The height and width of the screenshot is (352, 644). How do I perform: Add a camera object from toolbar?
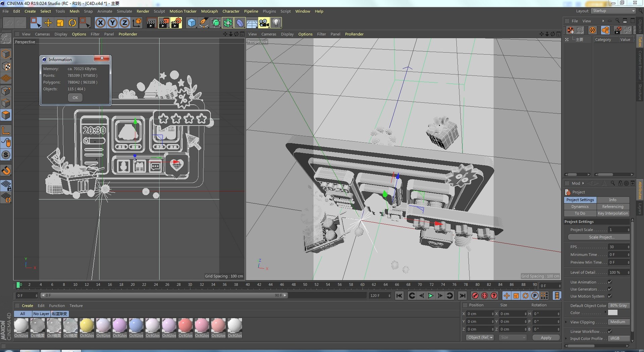click(264, 23)
